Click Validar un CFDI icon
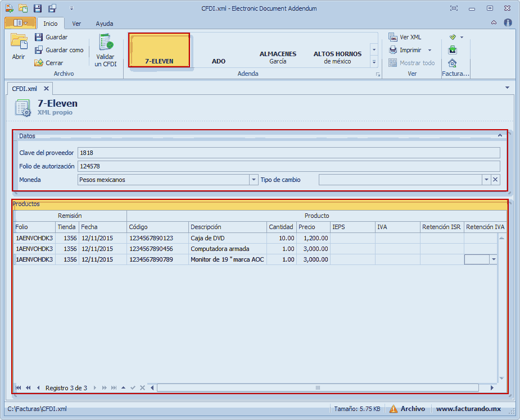The height and width of the screenshot is (420, 520). click(106, 43)
